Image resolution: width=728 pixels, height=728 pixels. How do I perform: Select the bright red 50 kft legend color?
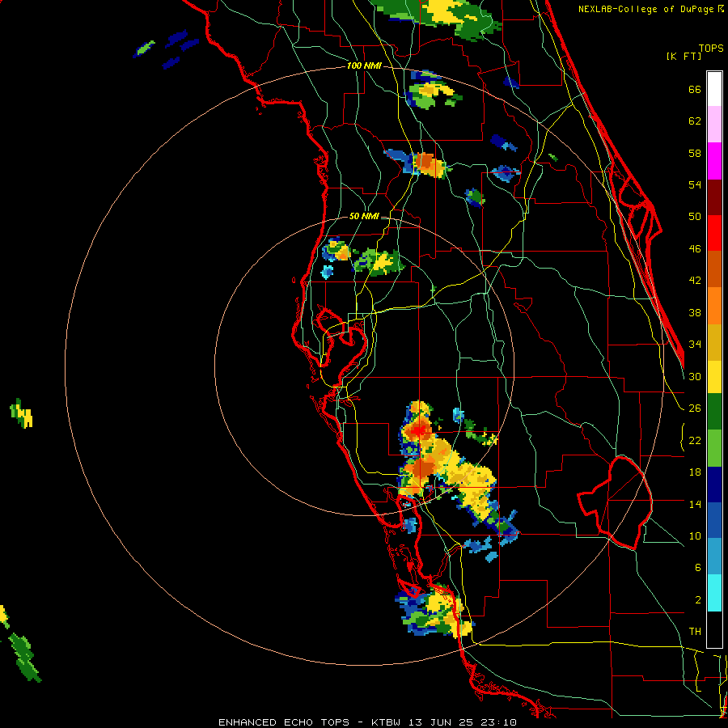714,233
